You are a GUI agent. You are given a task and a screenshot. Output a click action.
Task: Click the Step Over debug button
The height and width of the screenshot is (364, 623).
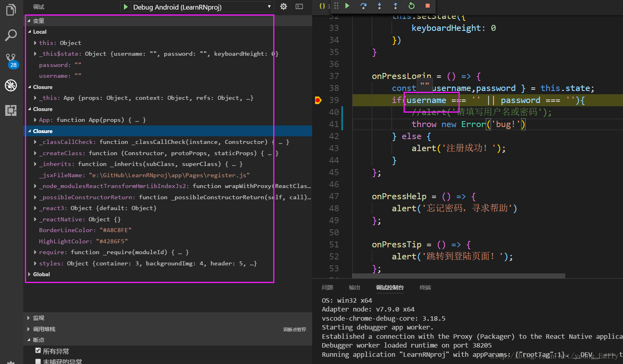point(363,6)
